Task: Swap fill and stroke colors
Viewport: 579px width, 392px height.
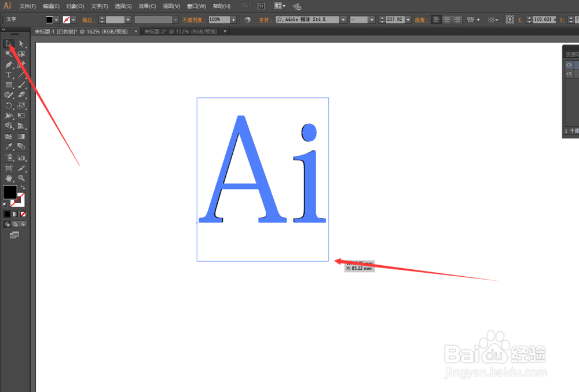Action: click(23, 188)
